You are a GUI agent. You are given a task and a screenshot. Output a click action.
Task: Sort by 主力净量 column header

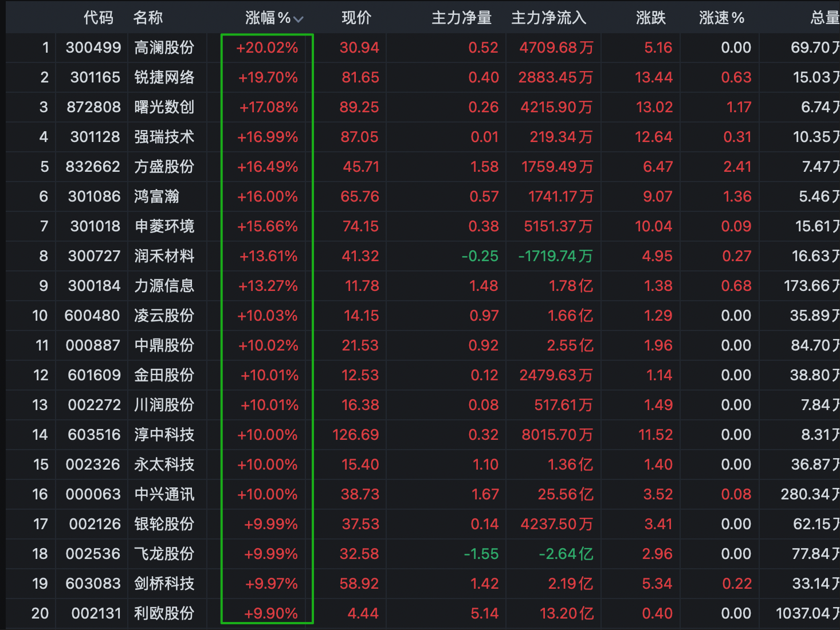pyautogui.click(x=461, y=18)
